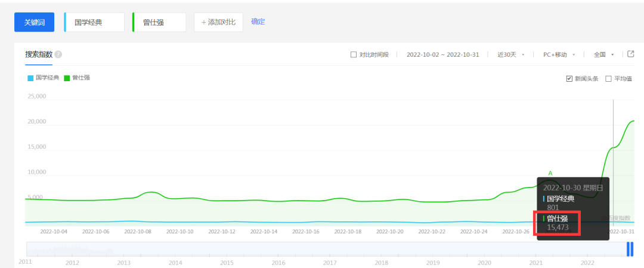Enable the 平均值 checkbox
The width and height of the screenshot is (644, 268).
point(608,79)
